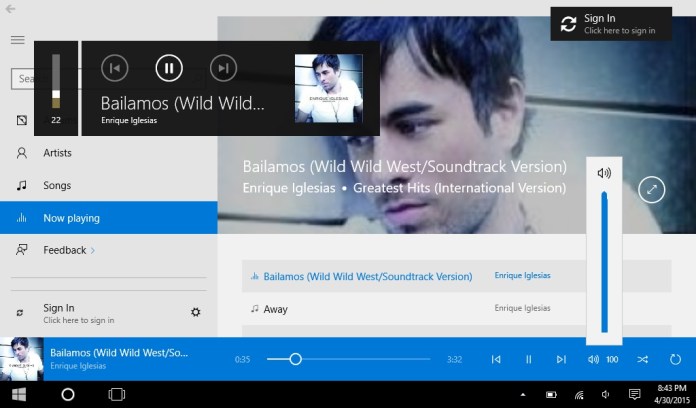Click the song title on the hero image

(x=404, y=166)
